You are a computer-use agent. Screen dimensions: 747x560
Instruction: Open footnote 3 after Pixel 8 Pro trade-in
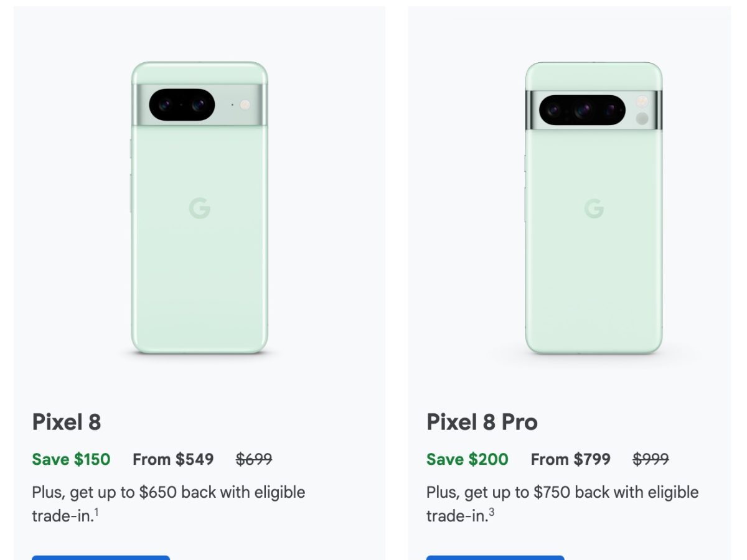click(492, 512)
